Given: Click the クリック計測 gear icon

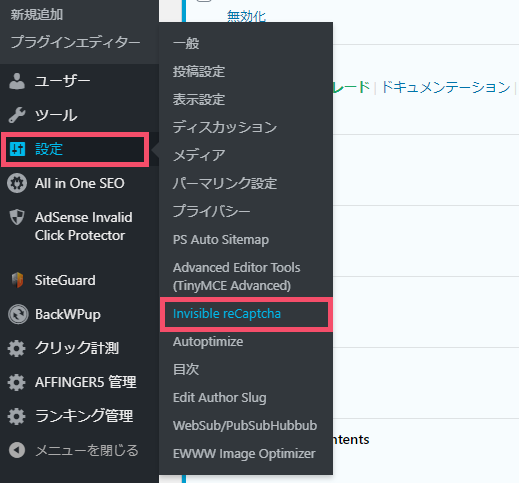Looking at the screenshot, I should point(17,348).
